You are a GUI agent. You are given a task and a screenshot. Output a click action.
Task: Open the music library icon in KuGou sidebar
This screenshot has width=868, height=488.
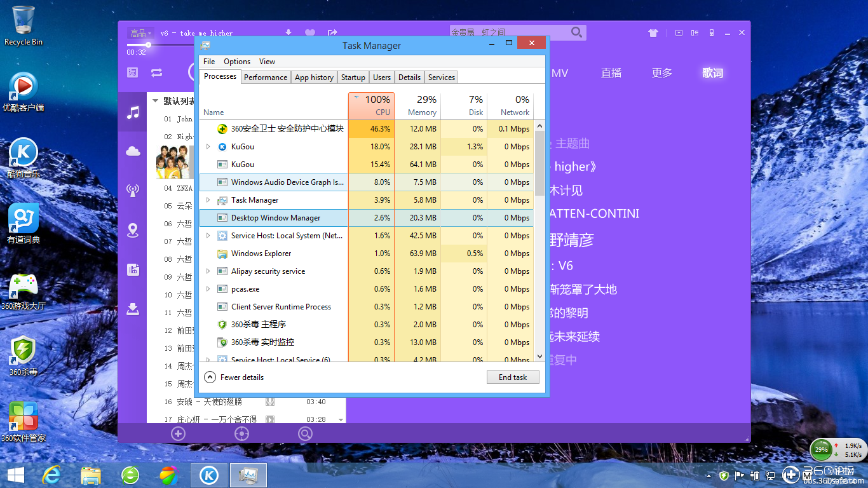pyautogui.click(x=133, y=112)
